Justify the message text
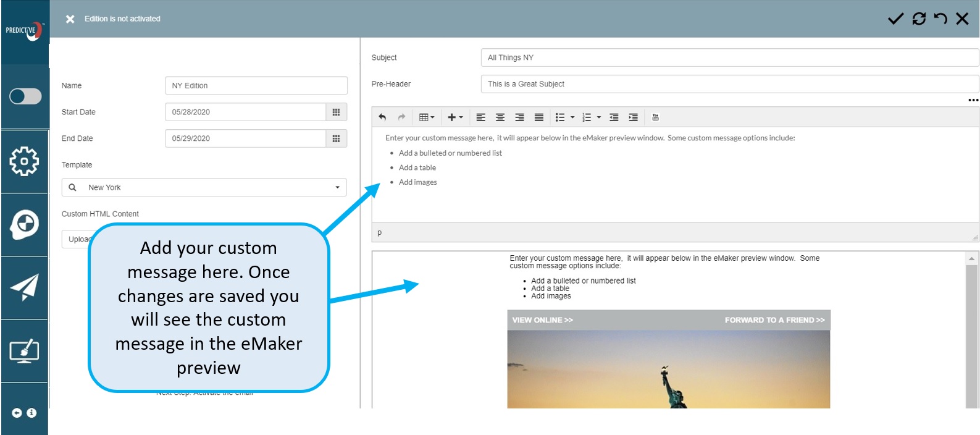The height and width of the screenshot is (435, 980). [539, 117]
